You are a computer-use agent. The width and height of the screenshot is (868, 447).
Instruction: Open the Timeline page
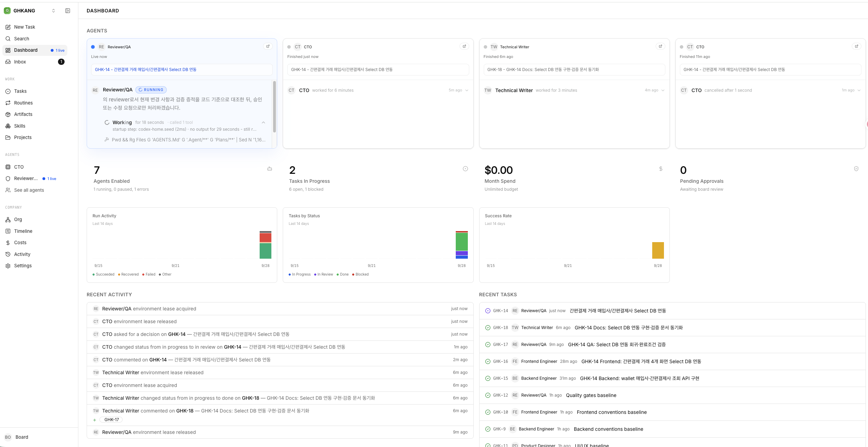[35, 231]
